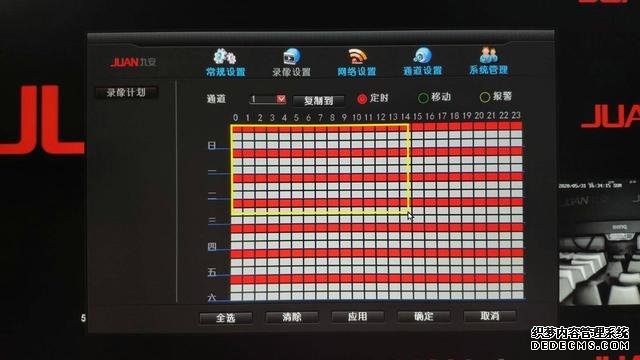Click the hour 18 column header
The image size is (640, 360).
(454, 116)
